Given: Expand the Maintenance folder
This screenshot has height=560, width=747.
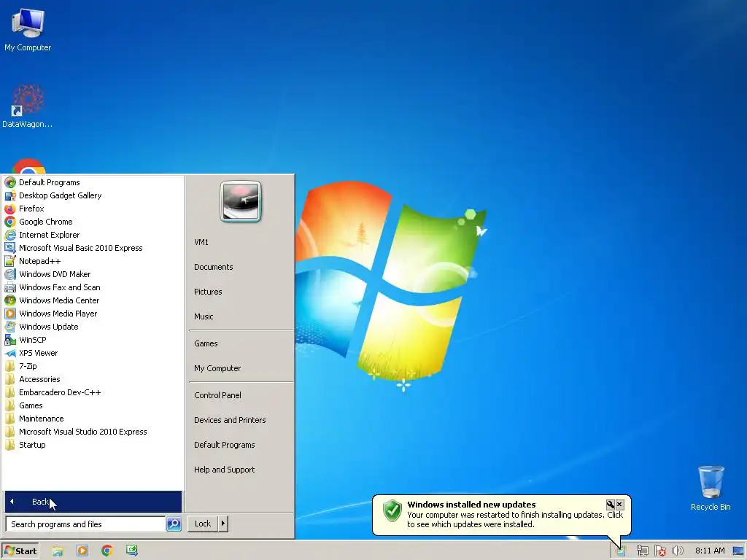Looking at the screenshot, I should click(41, 419).
